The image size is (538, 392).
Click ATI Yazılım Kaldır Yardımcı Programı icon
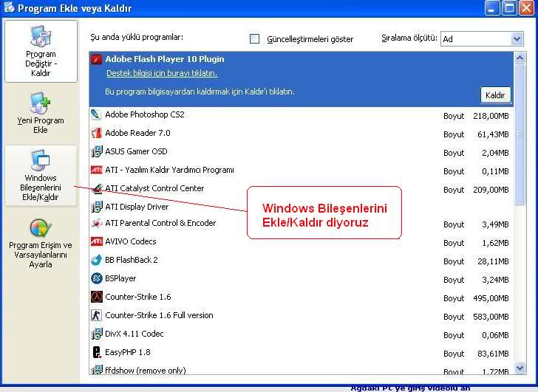[x=96, y=170]
